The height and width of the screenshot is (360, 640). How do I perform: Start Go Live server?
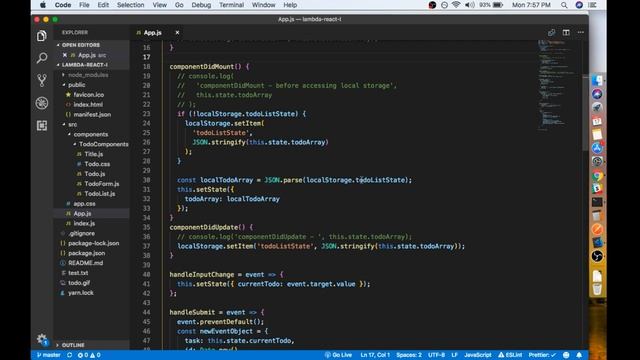pos(338,355)
